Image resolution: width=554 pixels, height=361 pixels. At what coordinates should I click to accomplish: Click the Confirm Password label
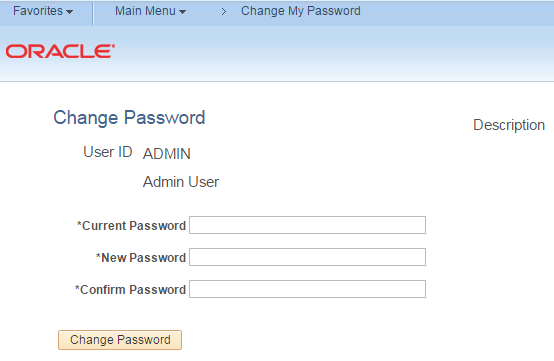click(130, 290)
